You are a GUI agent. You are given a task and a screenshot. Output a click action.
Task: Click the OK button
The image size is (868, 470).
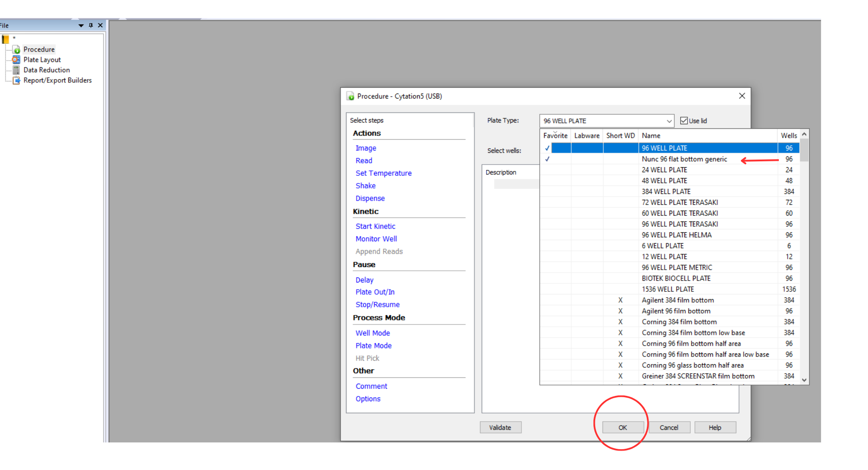(x=623, y=428)
